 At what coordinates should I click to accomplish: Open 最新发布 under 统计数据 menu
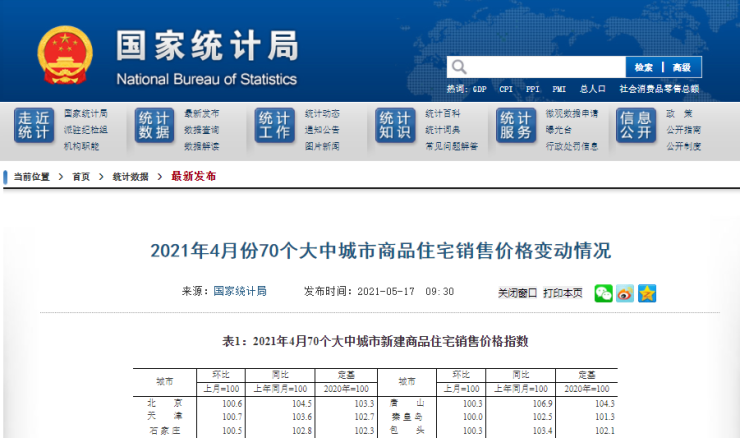tap(202, 113)
